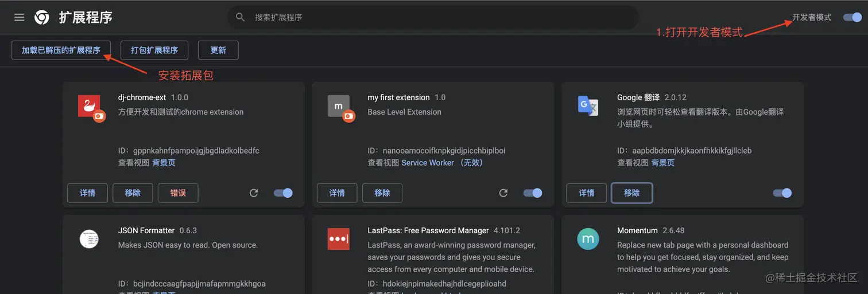The width and height of the screenshot is (868, 294).
Task: Click the dj-chrome-ext swan icon
Action: (x=89, y=106)
